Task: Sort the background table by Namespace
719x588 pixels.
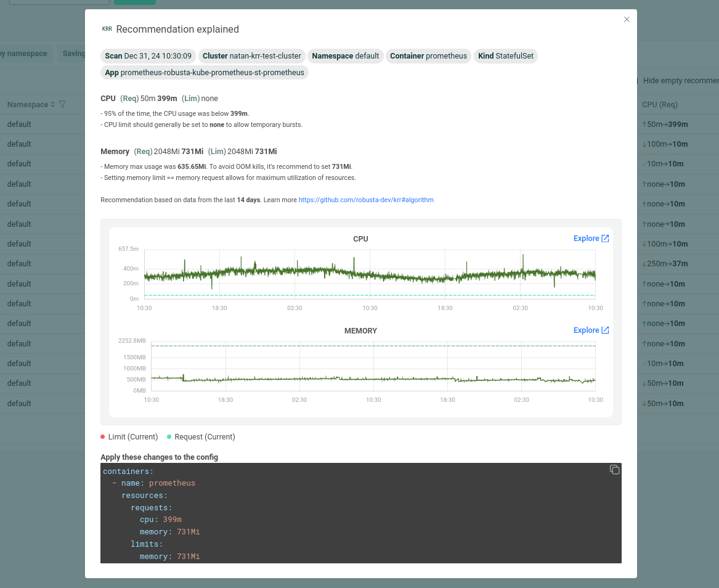Action: point(53,105)
